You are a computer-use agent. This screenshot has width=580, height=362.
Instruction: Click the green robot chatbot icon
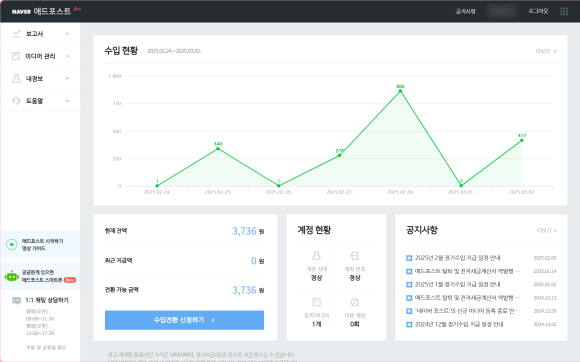point(12,276)
